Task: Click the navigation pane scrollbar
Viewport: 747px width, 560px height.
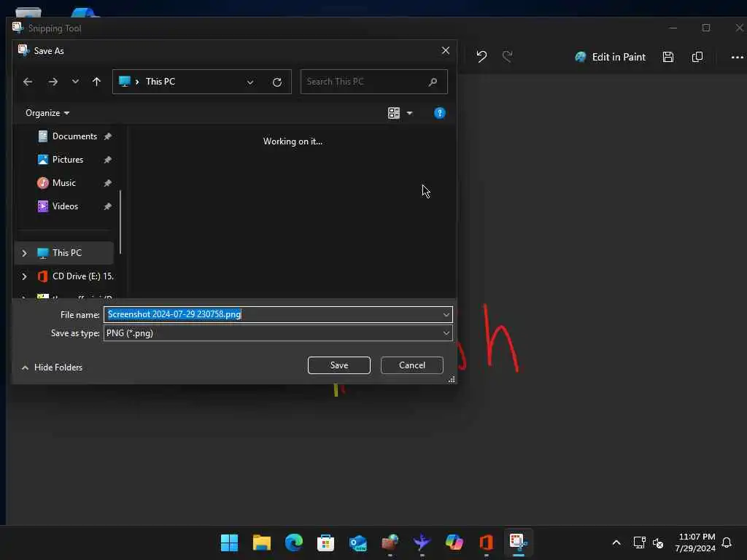Action: coord(120,222)
